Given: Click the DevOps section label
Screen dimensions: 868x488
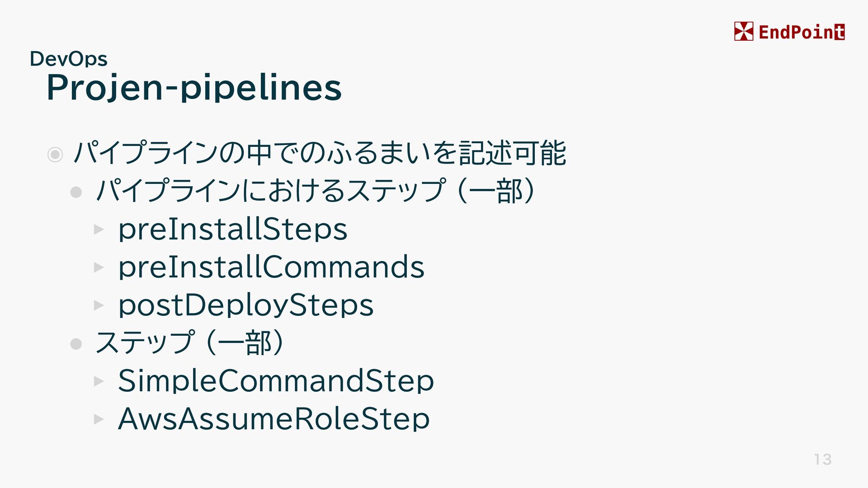Looking at the screenshot, I should [x=69, y=59].
